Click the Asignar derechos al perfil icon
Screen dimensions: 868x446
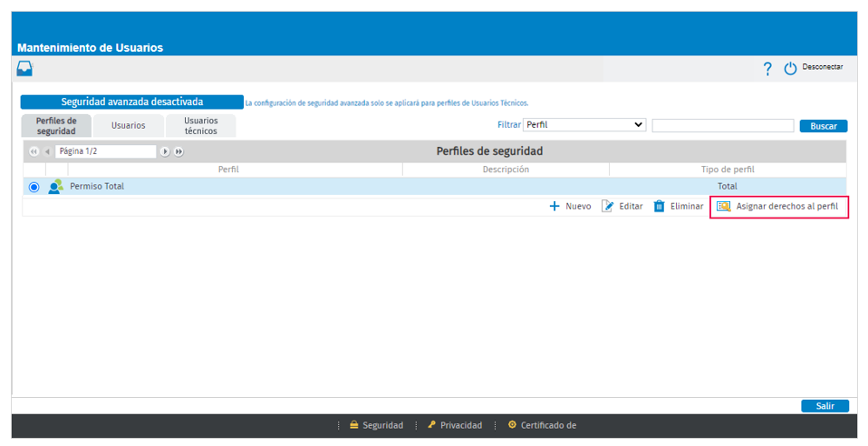pos(724,206)
